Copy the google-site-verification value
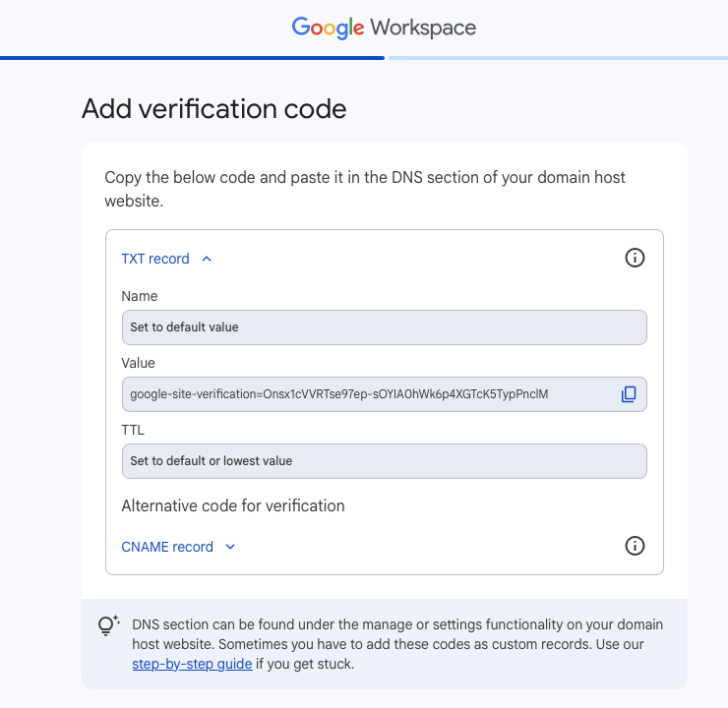This screenshot has width=728, height=708. 629,394
